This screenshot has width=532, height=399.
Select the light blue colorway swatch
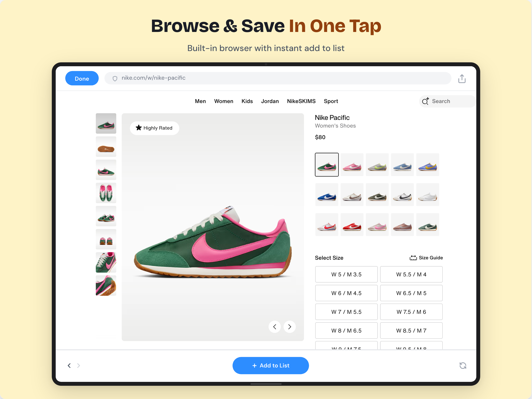(x=402, y=165)
